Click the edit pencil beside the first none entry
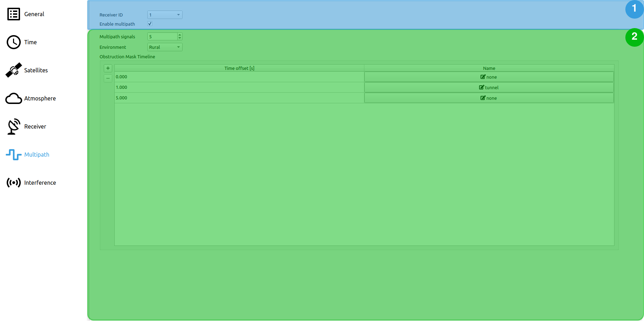This screenshot has width=644, height=321. [482, 77]
